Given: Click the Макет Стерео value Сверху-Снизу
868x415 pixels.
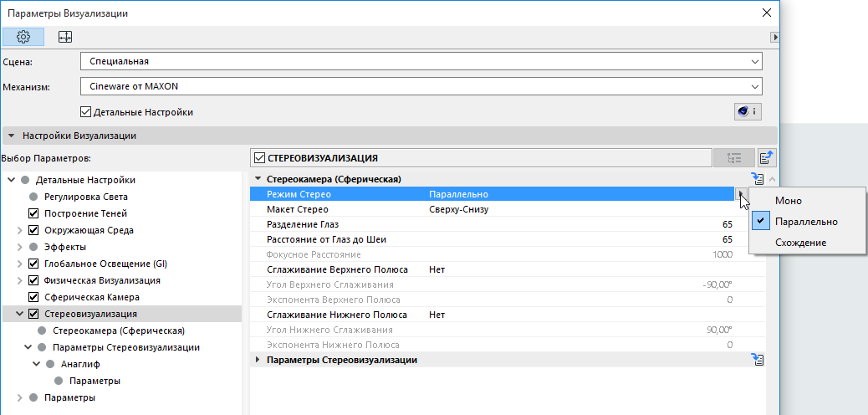Looking at the screenshot, I should coord(459,209).
